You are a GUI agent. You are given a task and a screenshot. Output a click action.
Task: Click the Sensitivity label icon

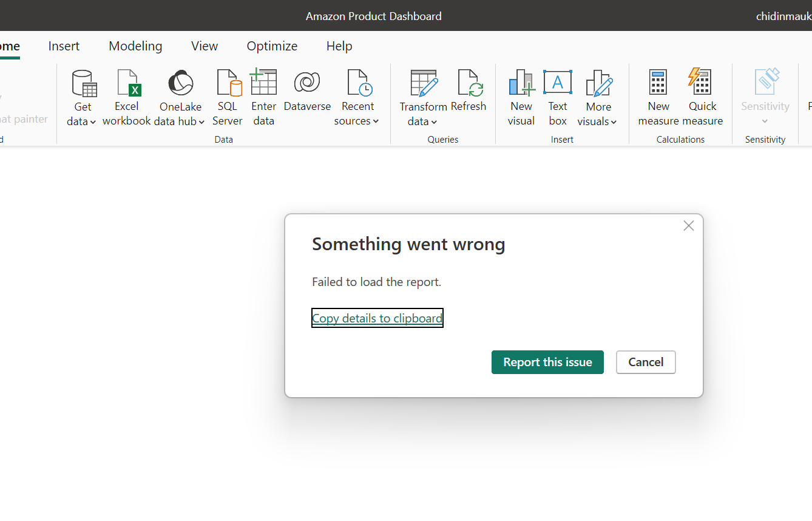[x=766, y=81]
